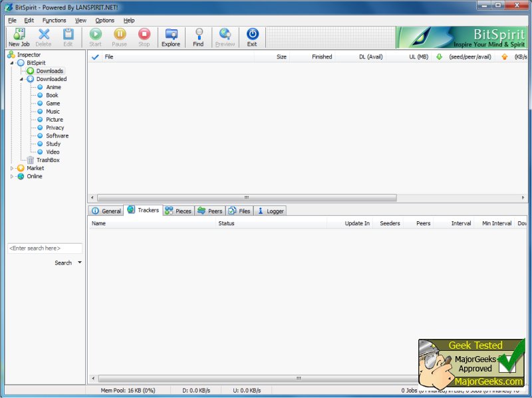The image size is (532, 398).
Task: Switch to the Logger tab
Action: 271,211
